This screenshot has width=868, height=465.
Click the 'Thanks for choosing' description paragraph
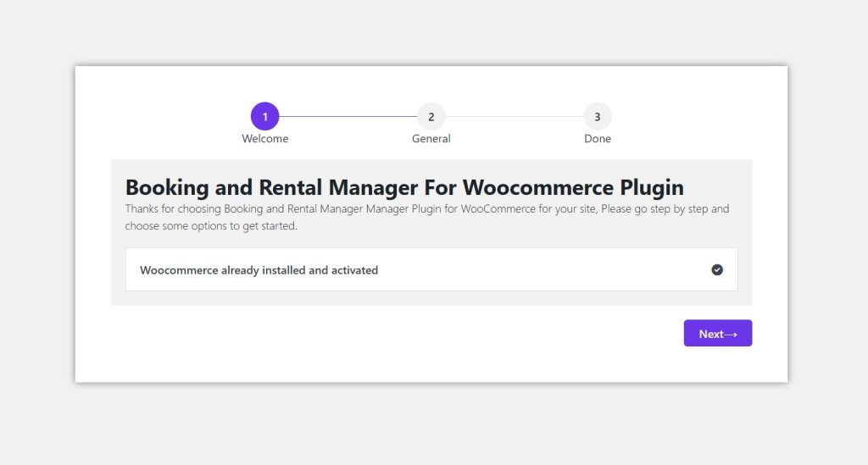426,208
